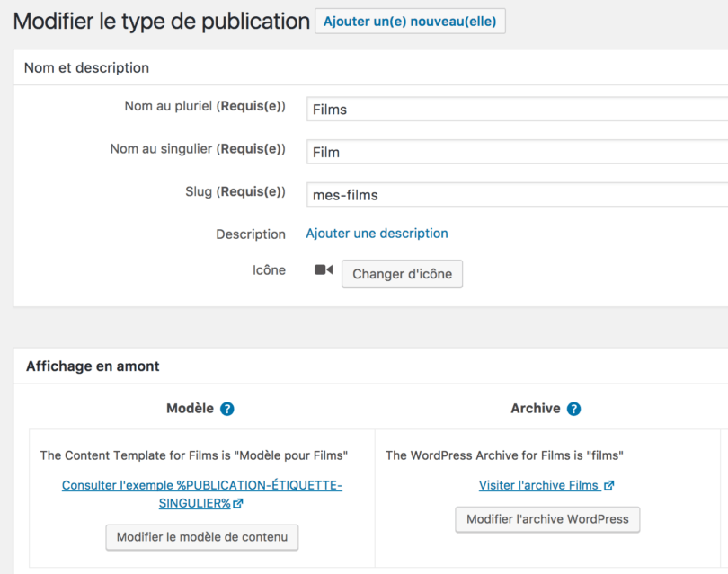Focus the Nom au pluriel field containing Films
This screenshot has width=728, height=574.
tap(517, 110)
